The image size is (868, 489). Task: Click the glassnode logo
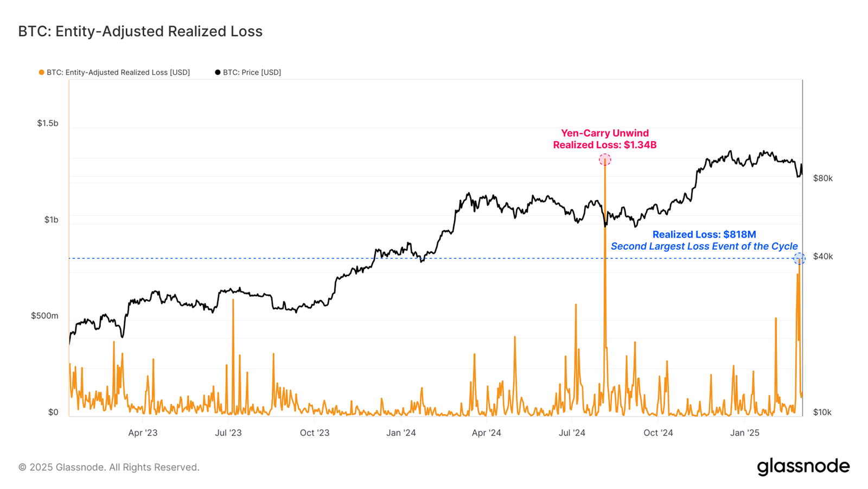click(x=803, y=467)
